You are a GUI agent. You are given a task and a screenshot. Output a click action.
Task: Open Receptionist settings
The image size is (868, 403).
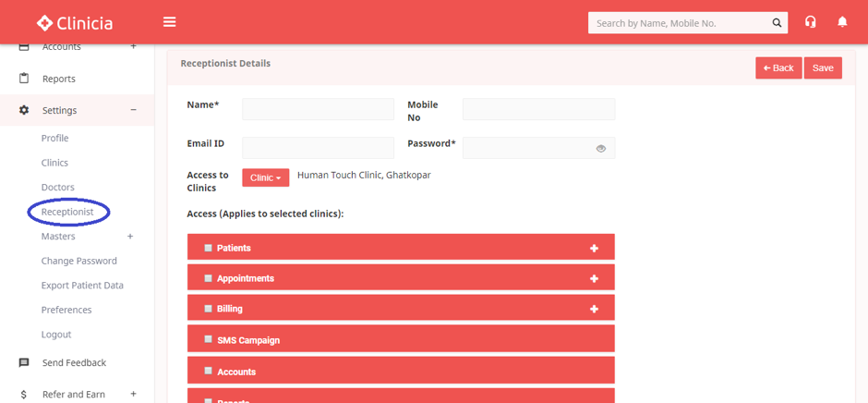tap(67, 212)
